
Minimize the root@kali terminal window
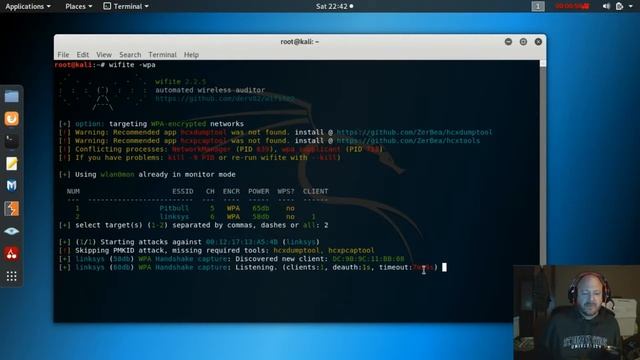tap(508, 42)
